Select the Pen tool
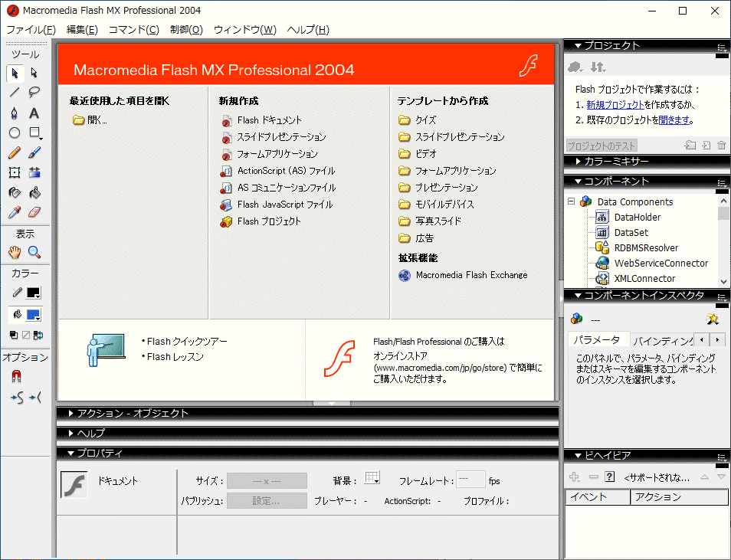Viewport: 731px width, 560px height. (15, 113)
